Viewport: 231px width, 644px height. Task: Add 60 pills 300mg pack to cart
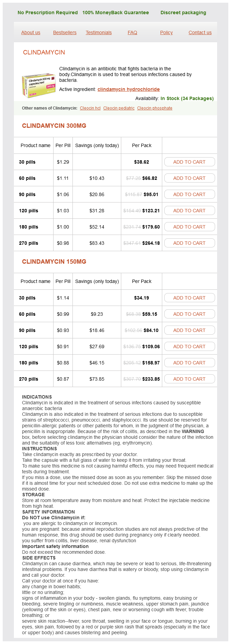pos(189,178)
